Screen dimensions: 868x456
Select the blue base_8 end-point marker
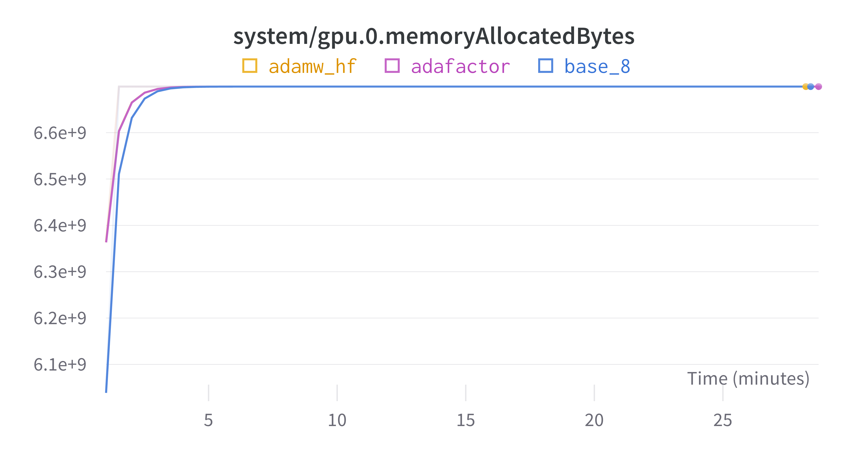[811, 87]
